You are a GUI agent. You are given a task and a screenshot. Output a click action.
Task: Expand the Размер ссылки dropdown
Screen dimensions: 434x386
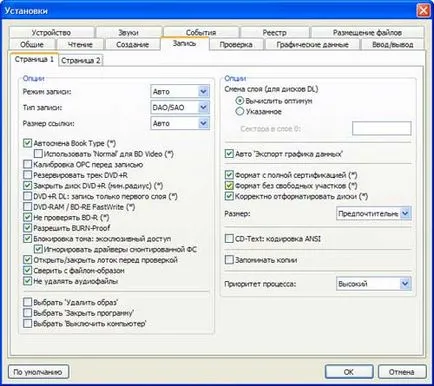[180, 123]
